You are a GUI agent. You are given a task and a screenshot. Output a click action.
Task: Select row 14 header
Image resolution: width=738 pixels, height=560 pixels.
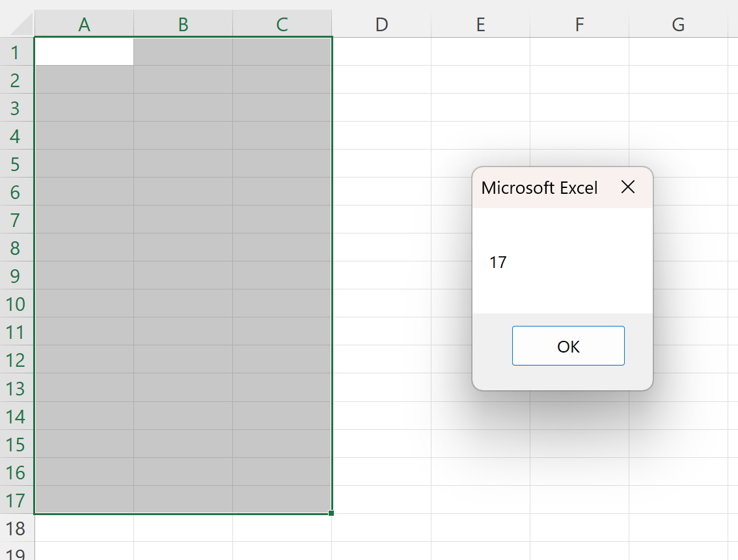point(17,416)
